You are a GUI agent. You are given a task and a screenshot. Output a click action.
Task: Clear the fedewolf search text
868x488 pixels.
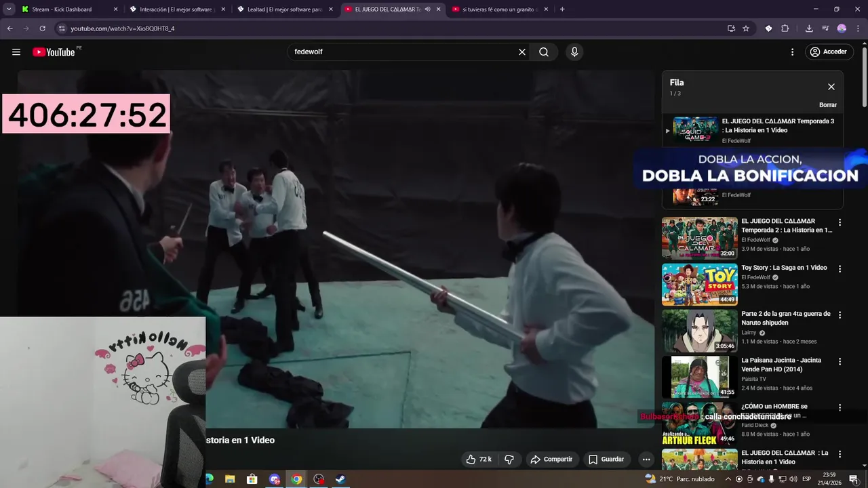pyautogui.click(x=522, y=52)
